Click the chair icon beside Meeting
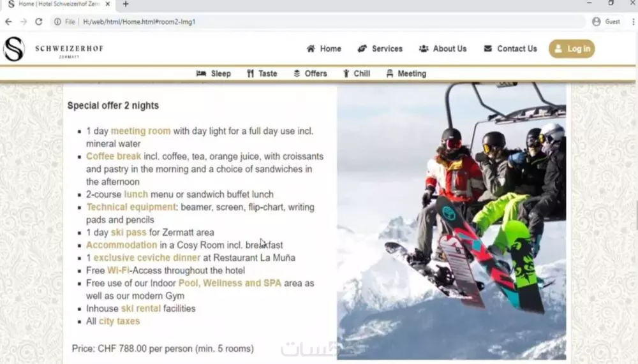Screen dimensions: 638x364 click(x=390, y=73)
